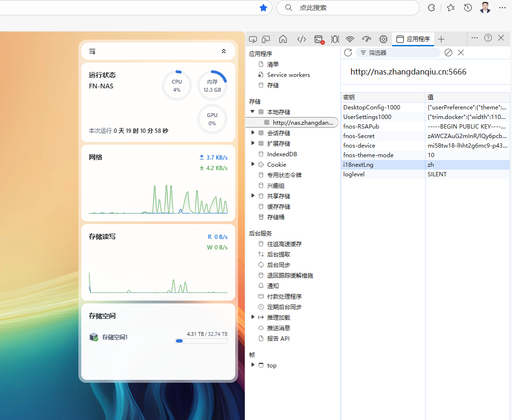Open the Performance gauge icon panel
Screen dimensions: 512x420
point(367,39)
